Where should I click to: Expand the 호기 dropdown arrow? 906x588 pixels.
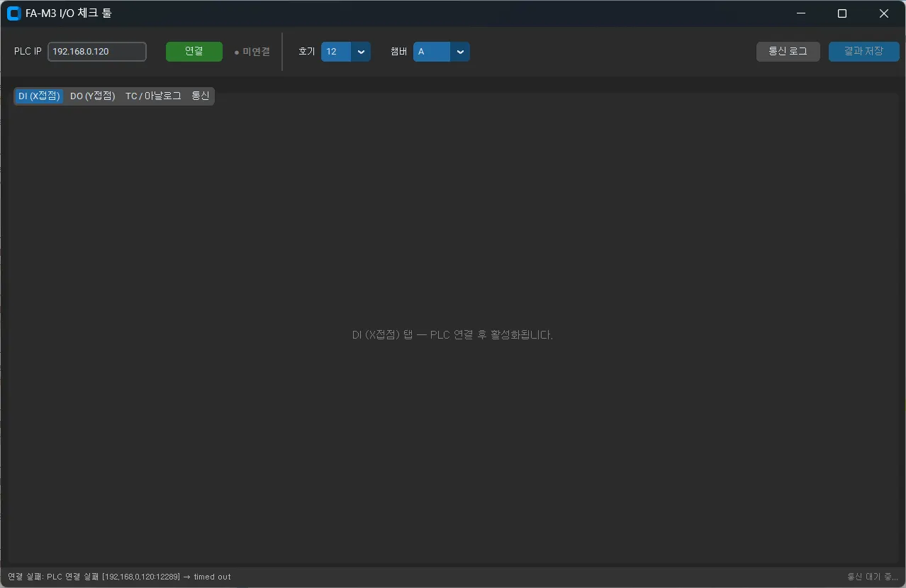click(x=361, y=52)
